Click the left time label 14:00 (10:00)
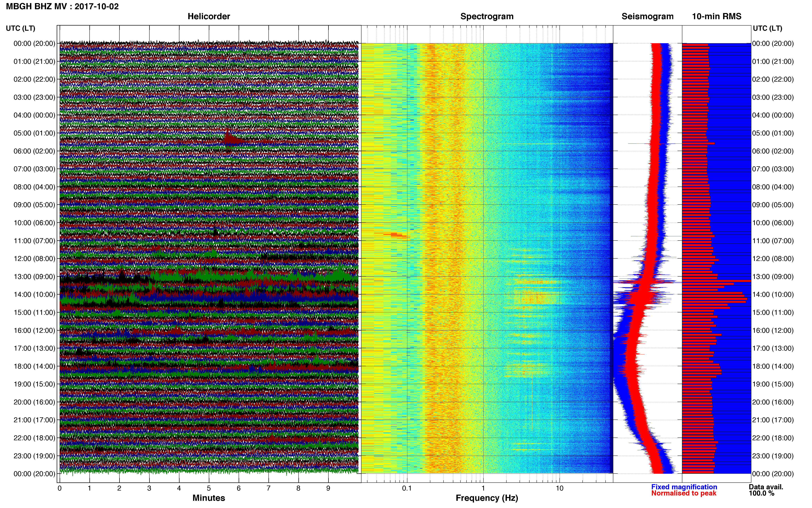This screenshot has width=812, height=508. tap(34, 294)
